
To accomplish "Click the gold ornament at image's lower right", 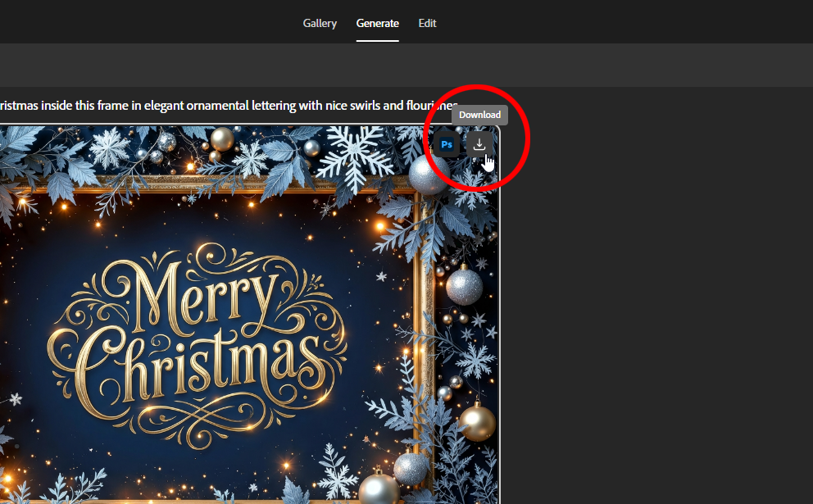I will 477,422.
